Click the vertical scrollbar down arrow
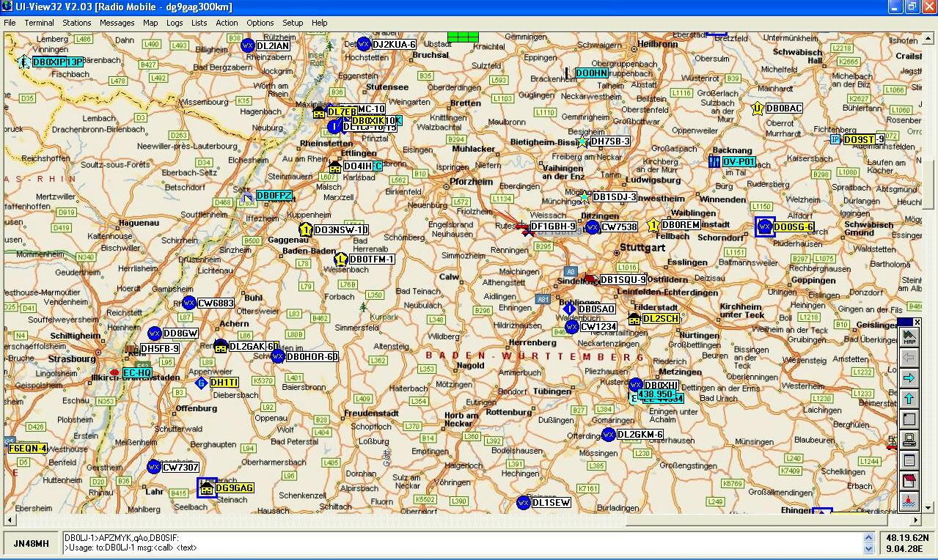The height and width of the screenshot is (560, 938). coord(928,508)
